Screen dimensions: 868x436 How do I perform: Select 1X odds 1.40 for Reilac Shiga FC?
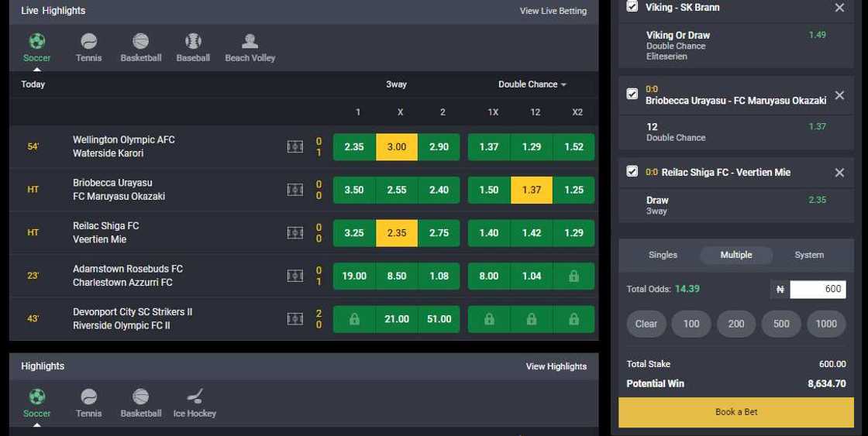pyautogui.click(x=489, y=233)
